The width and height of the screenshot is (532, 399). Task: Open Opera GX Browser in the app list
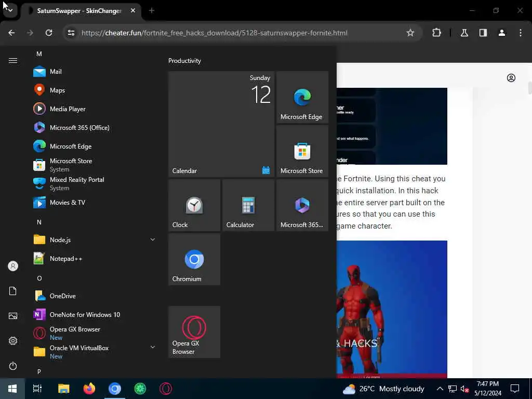[95, 333]
